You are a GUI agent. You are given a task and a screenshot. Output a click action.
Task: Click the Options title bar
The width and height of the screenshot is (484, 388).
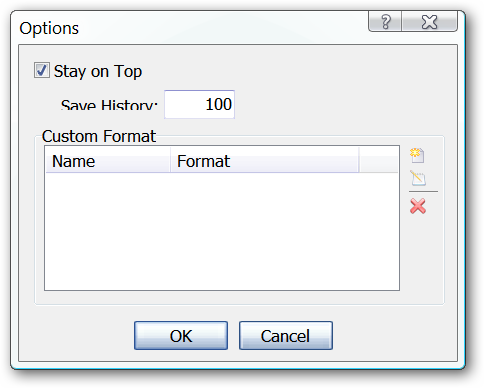pyautogui.click(x=190, y=28)
